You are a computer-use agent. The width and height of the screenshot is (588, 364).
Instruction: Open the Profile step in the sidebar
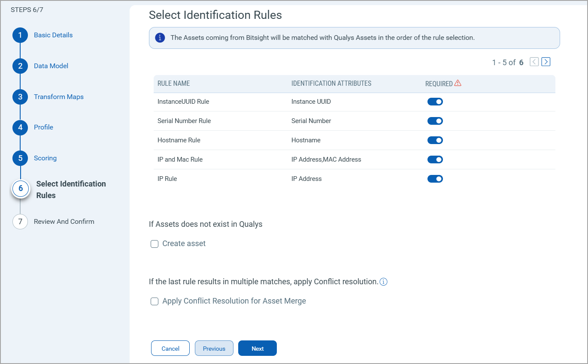pos(20,127)
